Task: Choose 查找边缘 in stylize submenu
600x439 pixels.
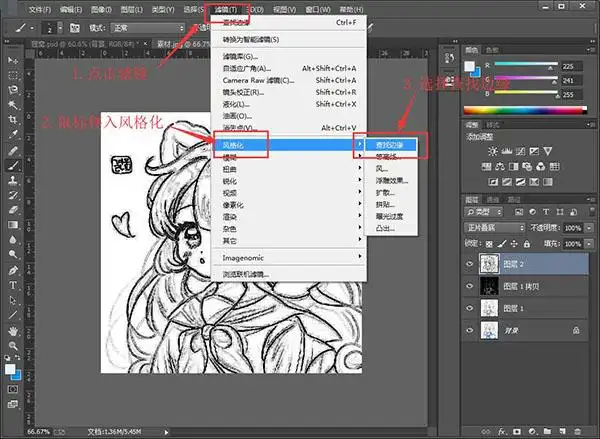Action: [x=391, y=145]
